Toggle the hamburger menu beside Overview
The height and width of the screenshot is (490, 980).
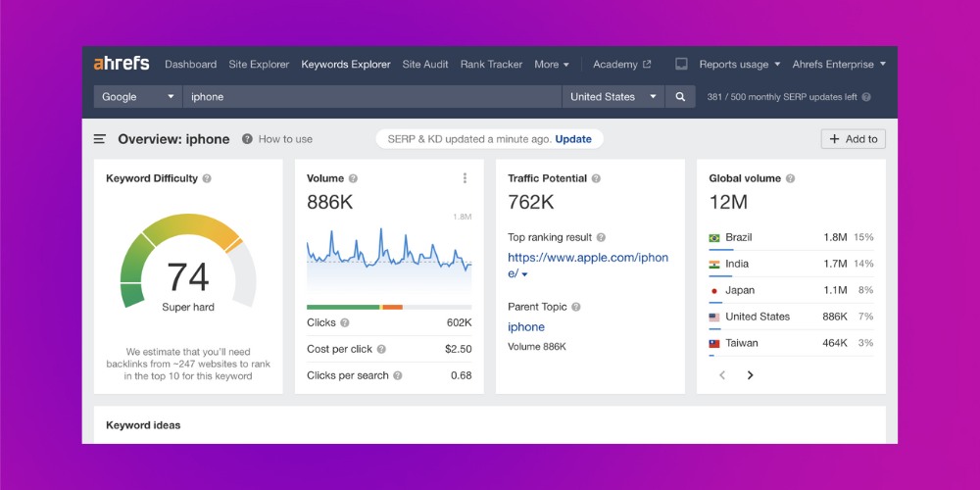tap(99, 139)
